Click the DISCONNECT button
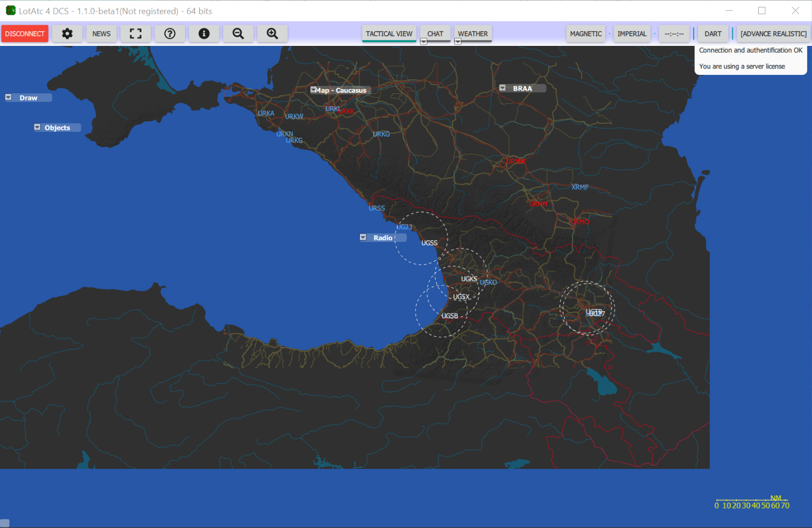 pyautogui.click(x=25, y=34)
